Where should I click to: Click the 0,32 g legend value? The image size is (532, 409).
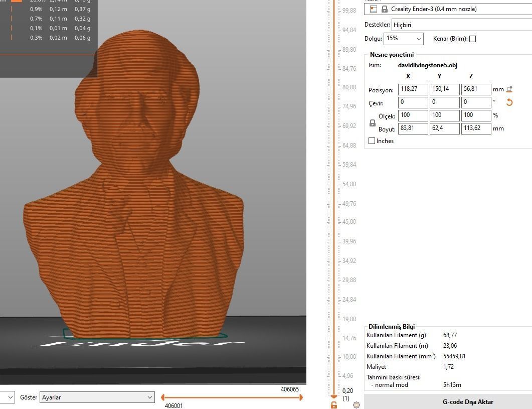tap(82, 19)
